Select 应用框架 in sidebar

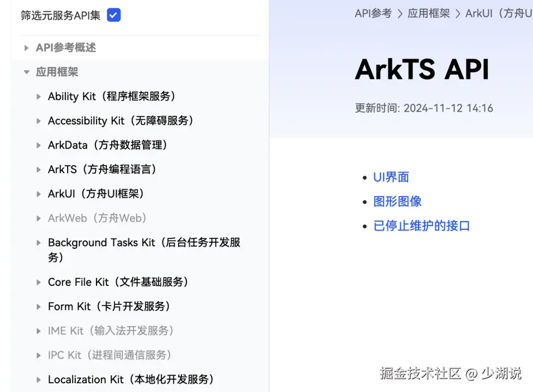[x=57, y=72]
